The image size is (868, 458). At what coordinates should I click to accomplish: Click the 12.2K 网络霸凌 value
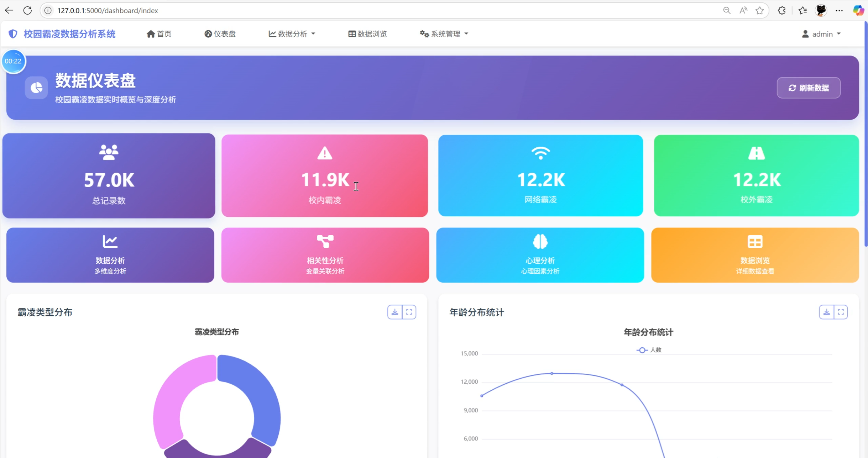(x=541, y=180)
